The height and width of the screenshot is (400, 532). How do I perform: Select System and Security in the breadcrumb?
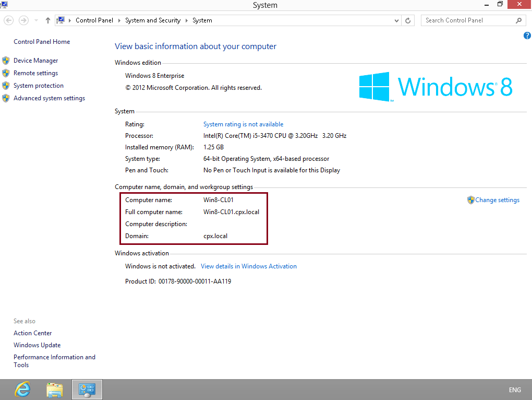(x=153, y=20)
